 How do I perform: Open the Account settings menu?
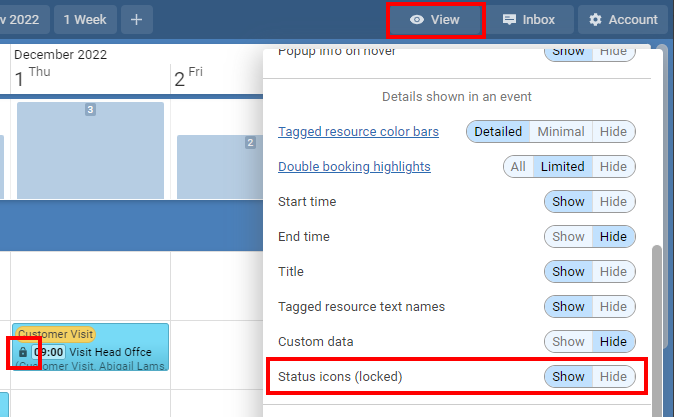[624, 20]
